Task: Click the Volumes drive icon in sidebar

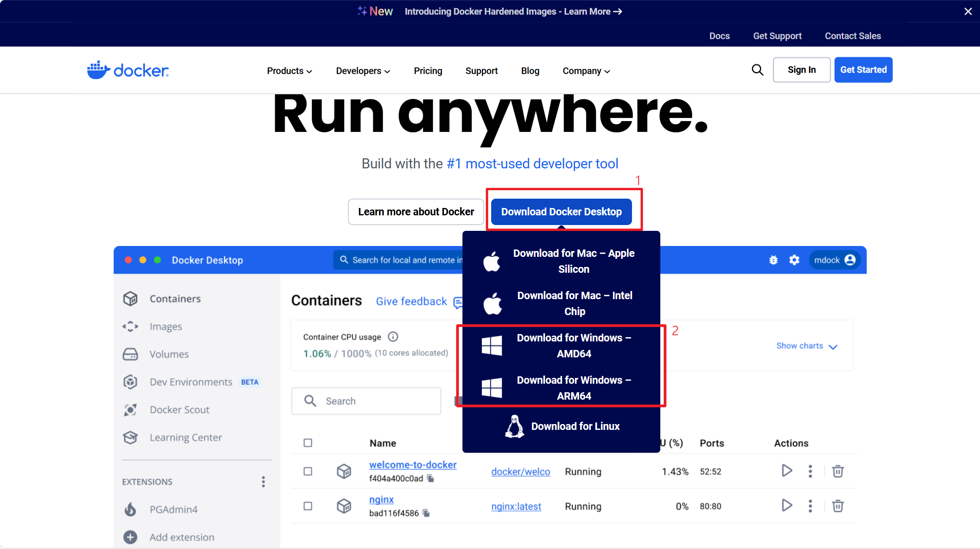Action: click(x=130, y=354)
